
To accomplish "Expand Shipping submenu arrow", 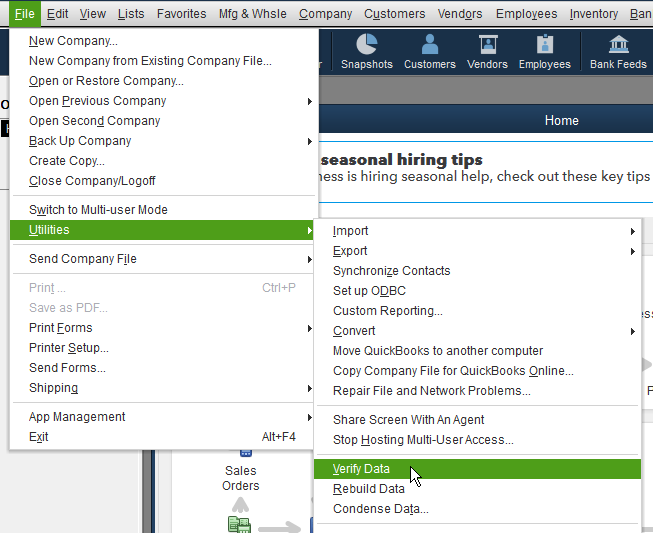I will (309, 389).
